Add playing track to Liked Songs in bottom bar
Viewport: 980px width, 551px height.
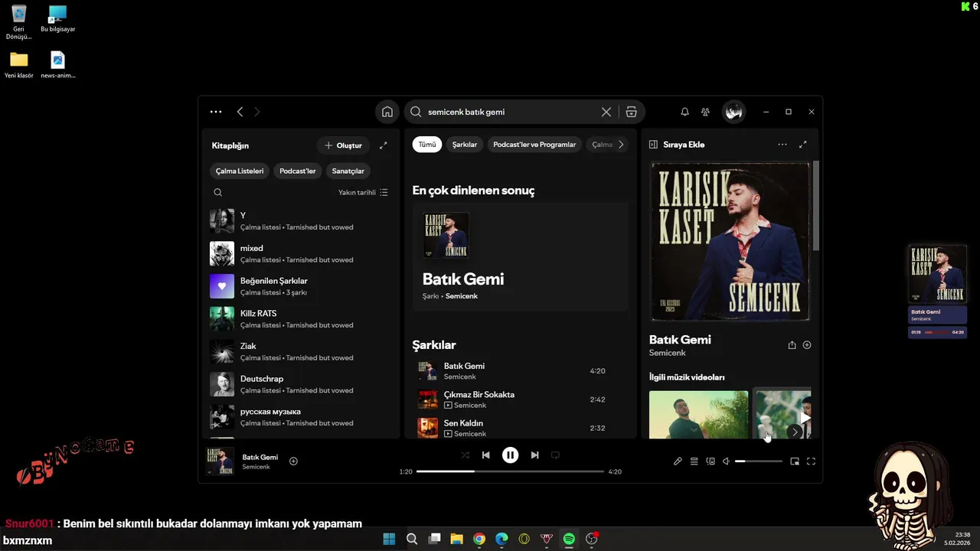[293, 461]
